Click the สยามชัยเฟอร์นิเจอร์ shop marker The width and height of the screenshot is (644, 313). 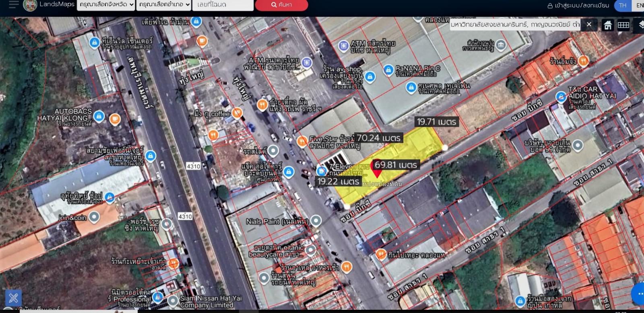tap(150, 156)
